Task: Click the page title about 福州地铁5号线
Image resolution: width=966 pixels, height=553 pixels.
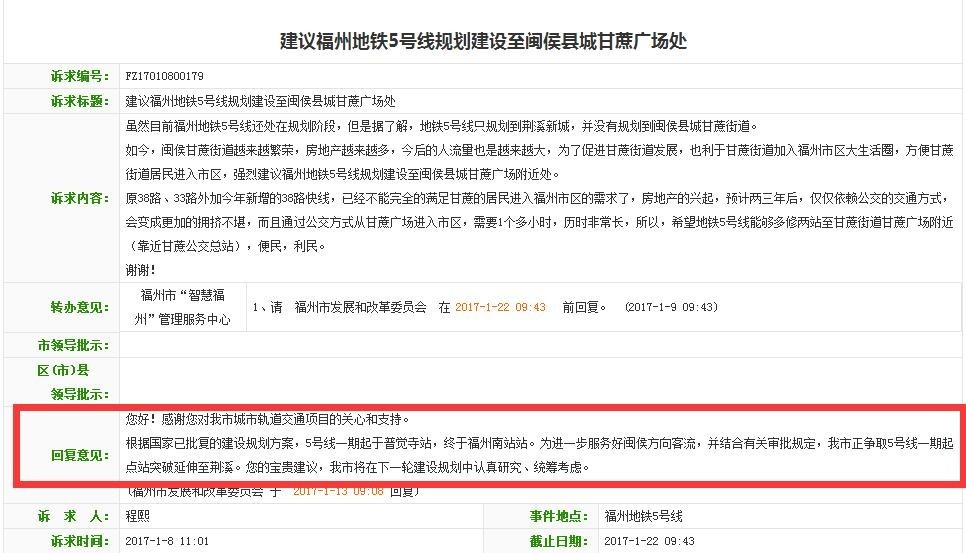Action: (x=483, y=41)
